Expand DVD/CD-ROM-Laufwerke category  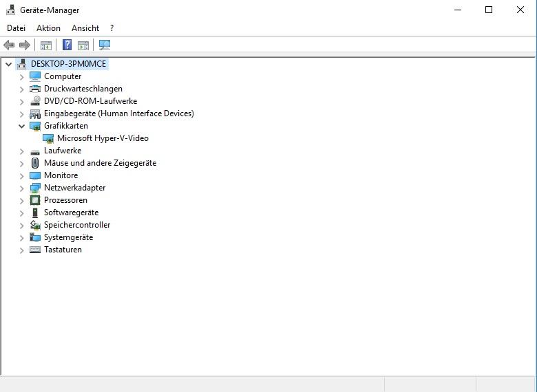pyautogui.click(x=21, y=102)
